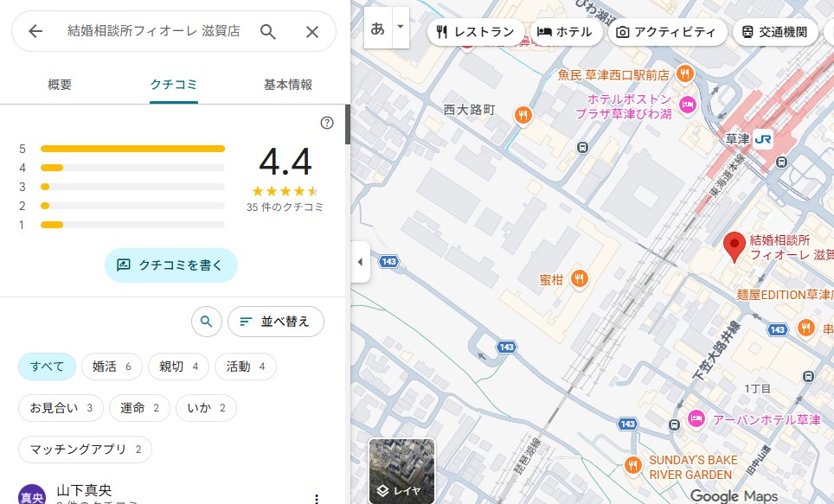Collapse the side panel with arrow

click(x=360, y=262)
